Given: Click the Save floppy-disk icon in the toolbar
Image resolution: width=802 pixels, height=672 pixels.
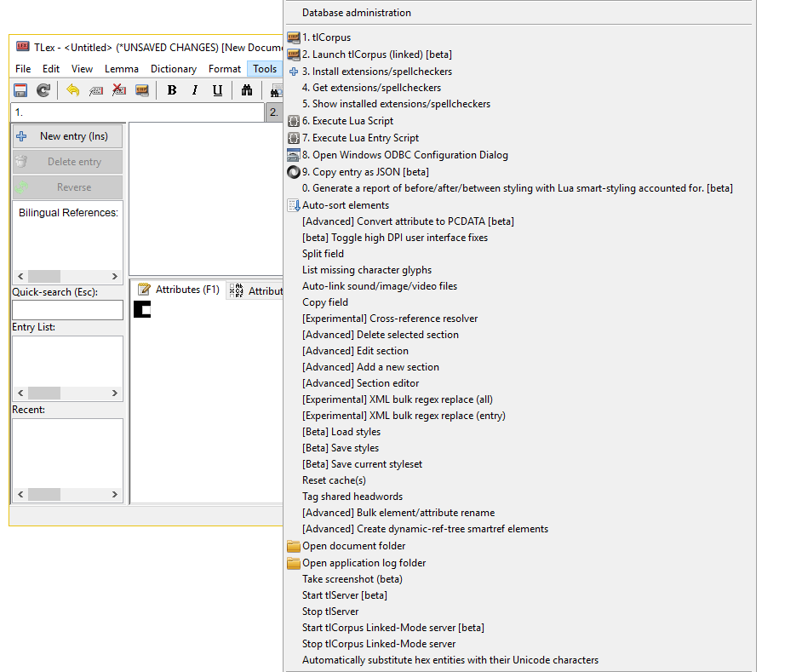Looking at the screenshot, I should 20,90.
